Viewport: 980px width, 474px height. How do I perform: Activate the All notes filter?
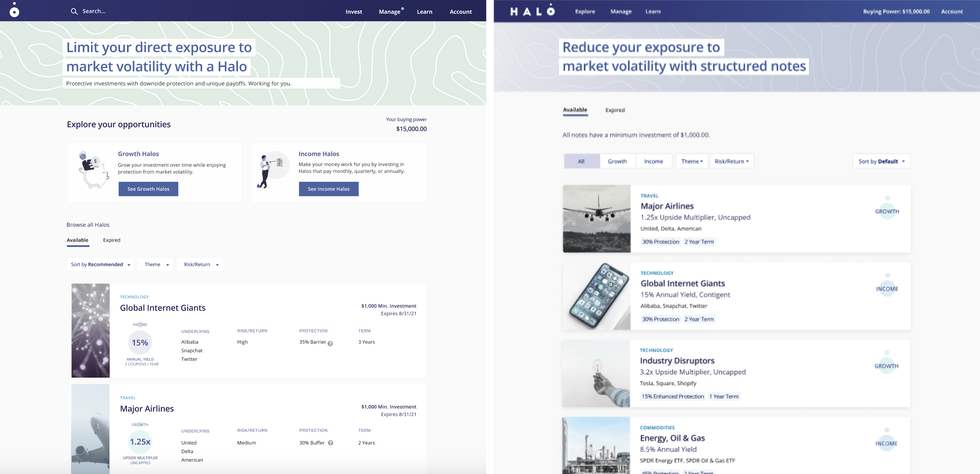[581, 161]
